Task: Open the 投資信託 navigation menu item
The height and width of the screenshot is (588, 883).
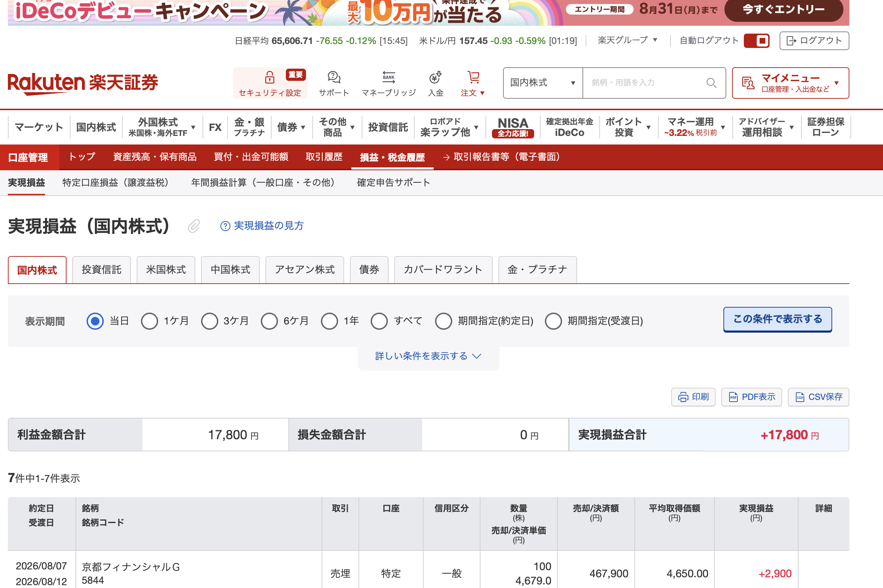Action: [388, 127]
